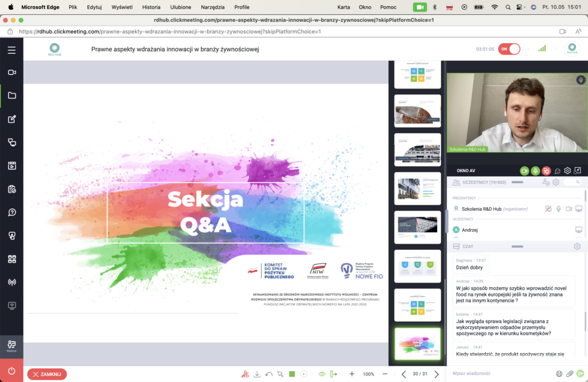Pick the green color swatch in toolbar
The height and width of the screenshot is (382, 588).
(292, 374)
